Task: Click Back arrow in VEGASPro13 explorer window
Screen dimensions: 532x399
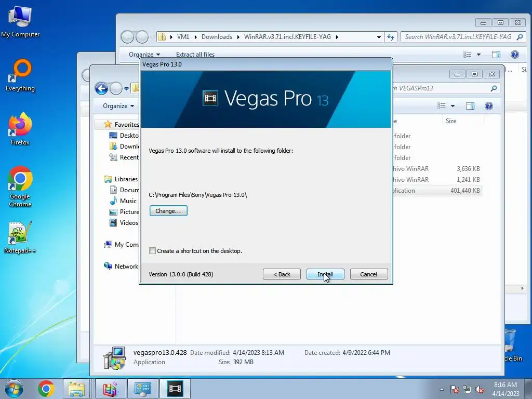Action: coord(101,88)
